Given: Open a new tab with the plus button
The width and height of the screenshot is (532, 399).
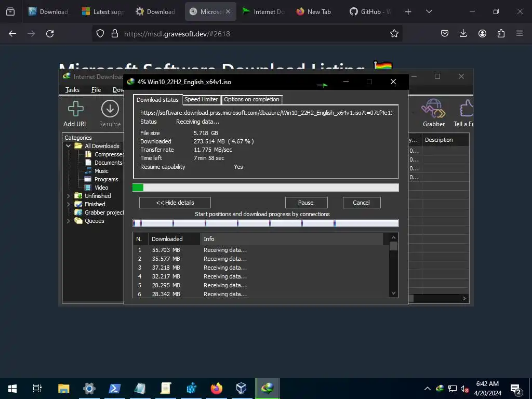Looking at the screenshot, I should click(x=408, y=11).
